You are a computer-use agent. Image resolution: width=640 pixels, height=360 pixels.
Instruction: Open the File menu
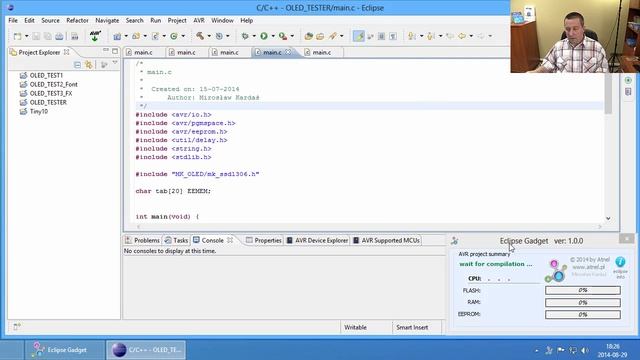[x=13, y=20]
